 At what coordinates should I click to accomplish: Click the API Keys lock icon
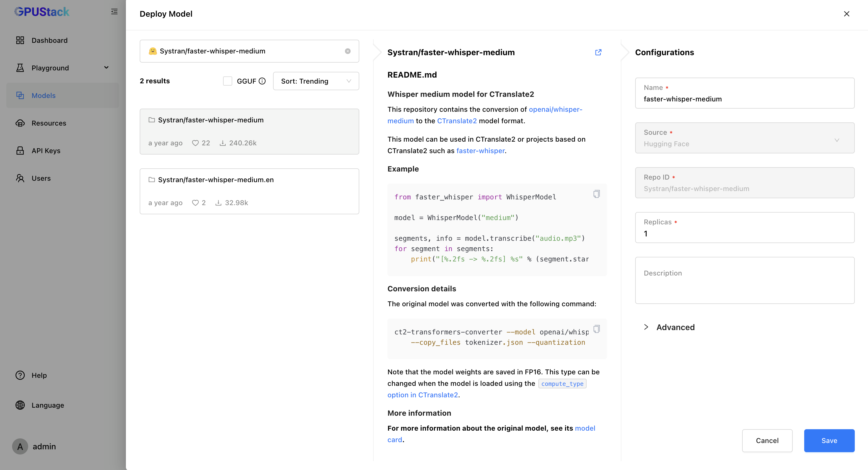tap(20, 151)
